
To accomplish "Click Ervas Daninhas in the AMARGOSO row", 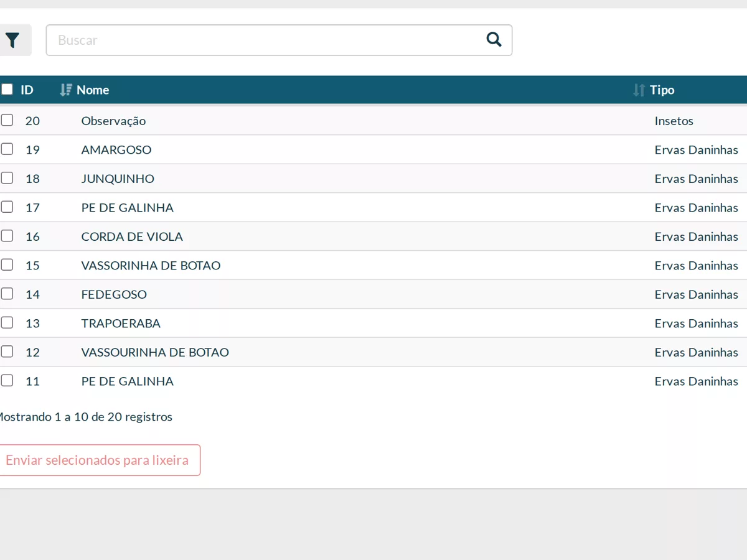I will (x=697, y=150).
